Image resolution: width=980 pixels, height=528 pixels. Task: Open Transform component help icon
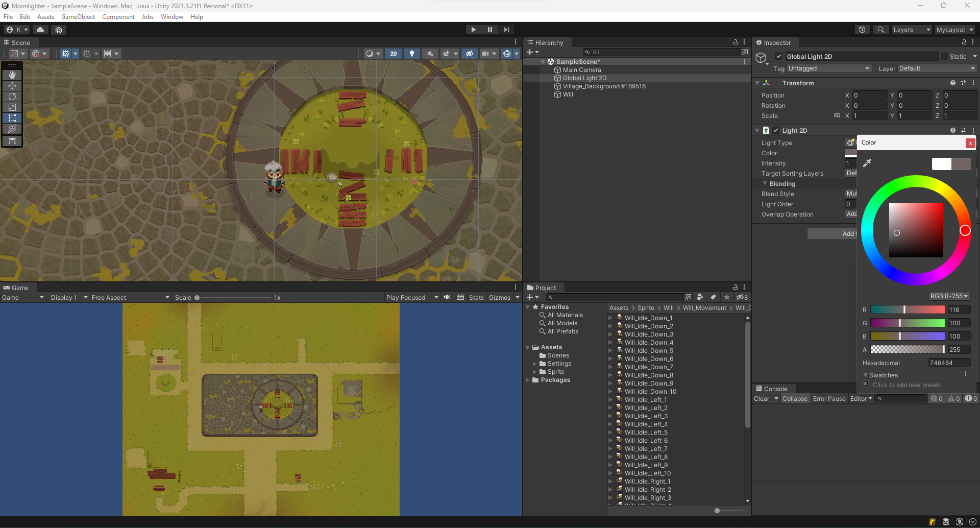point(952,83)
